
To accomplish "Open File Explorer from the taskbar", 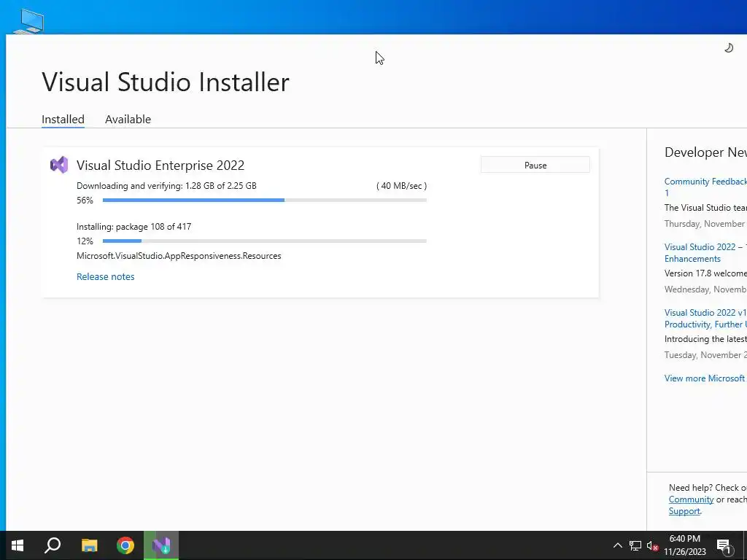I will [89, 545].
